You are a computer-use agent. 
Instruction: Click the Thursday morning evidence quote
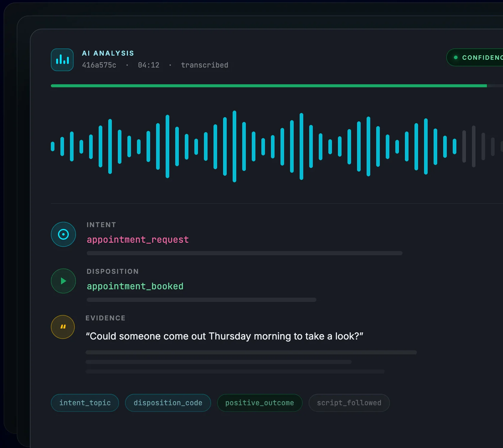(225, 336)
